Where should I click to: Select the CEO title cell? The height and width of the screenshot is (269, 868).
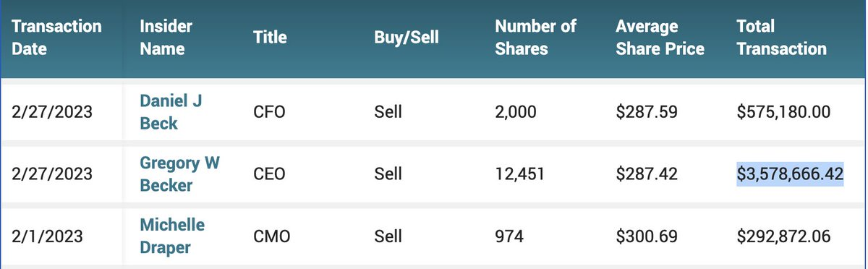coord(269,174)
